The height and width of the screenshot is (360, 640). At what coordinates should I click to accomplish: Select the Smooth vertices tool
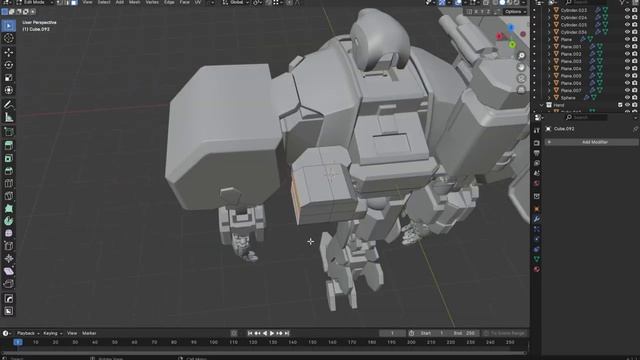pyautogui.click(x=9, y=233)
